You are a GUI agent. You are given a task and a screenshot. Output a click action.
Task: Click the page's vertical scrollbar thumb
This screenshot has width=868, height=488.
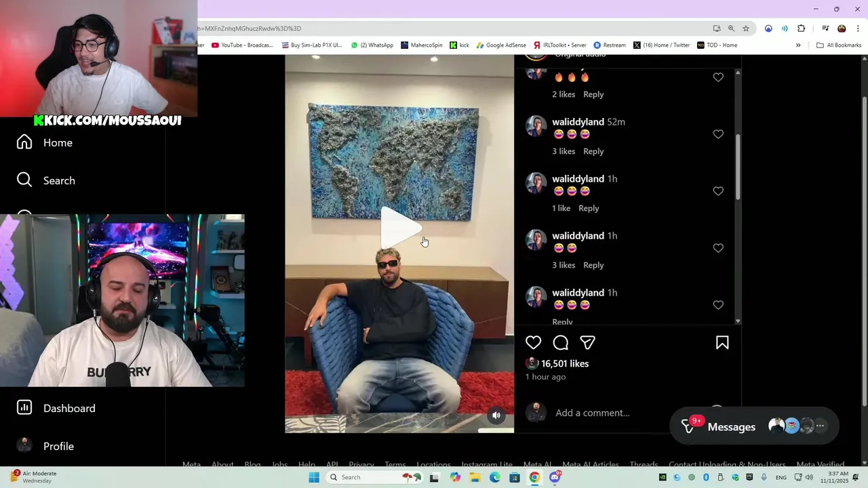point(864,251)
